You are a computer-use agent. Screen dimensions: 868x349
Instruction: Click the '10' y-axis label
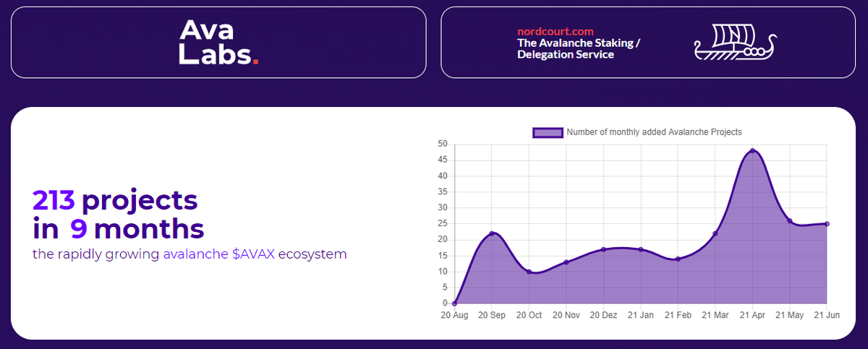442,272
